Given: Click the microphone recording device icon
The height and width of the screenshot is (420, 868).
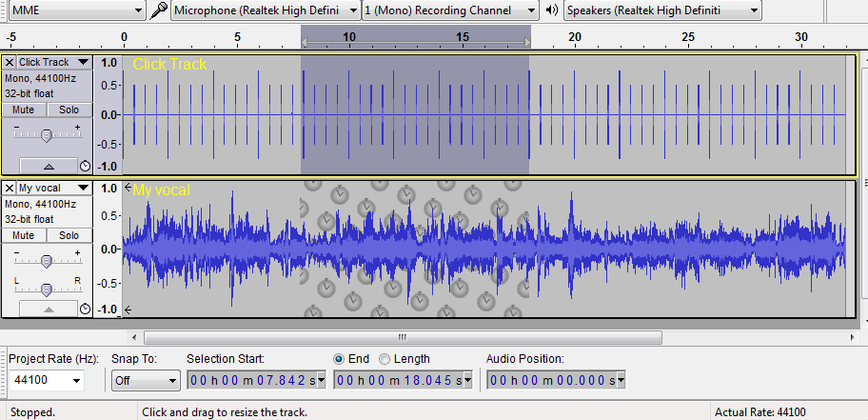Looking at the screenshot, I should (x=160, y=10).
